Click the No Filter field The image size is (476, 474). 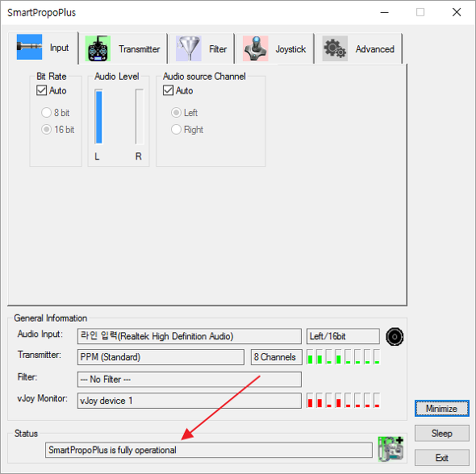click(190, 380)
